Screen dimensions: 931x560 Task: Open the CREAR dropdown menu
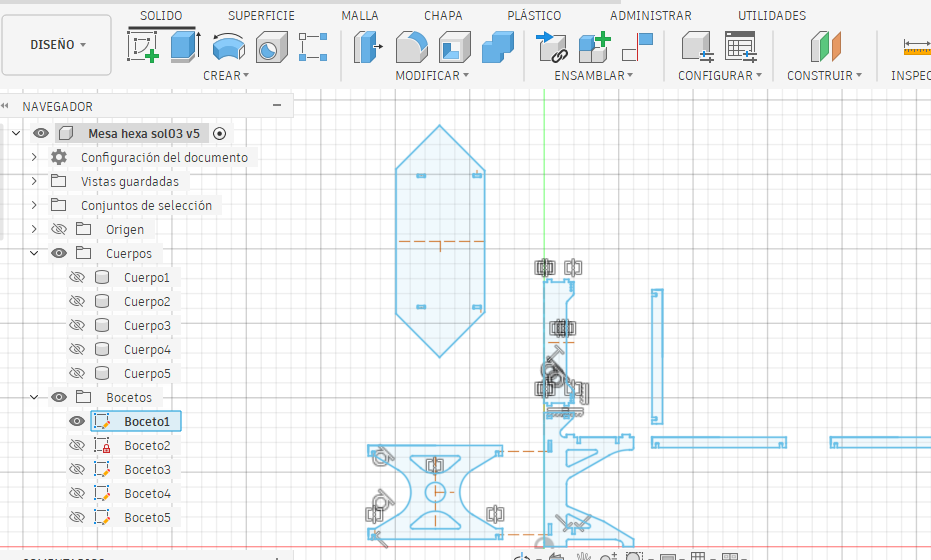pyautogui.click(x=226, y=76)
